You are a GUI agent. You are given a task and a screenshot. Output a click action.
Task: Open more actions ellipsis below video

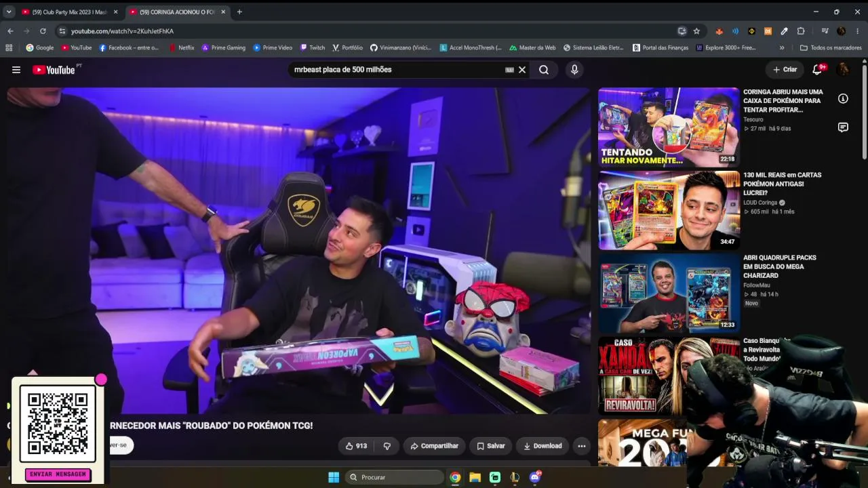(x=581, y=446)
